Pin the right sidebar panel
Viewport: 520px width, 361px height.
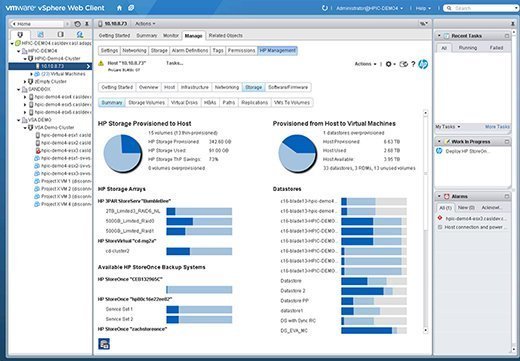pyautogui.click(x=512, y=24)
